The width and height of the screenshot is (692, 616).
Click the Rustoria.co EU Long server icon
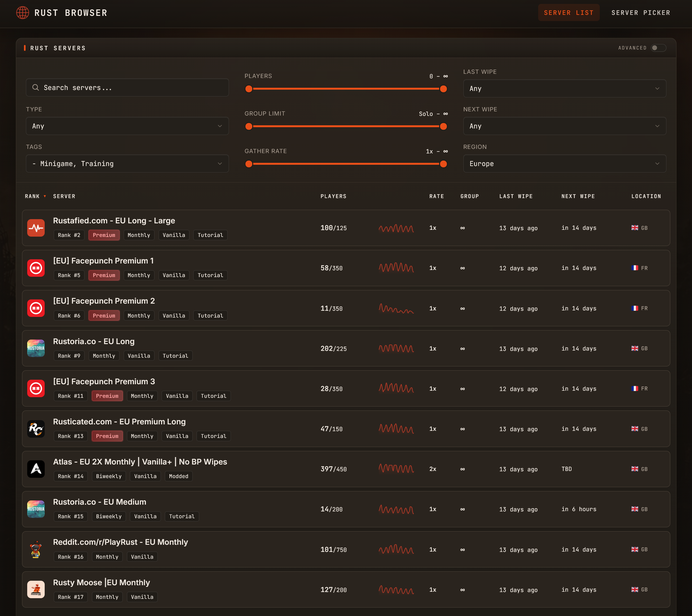click(36, 348)
